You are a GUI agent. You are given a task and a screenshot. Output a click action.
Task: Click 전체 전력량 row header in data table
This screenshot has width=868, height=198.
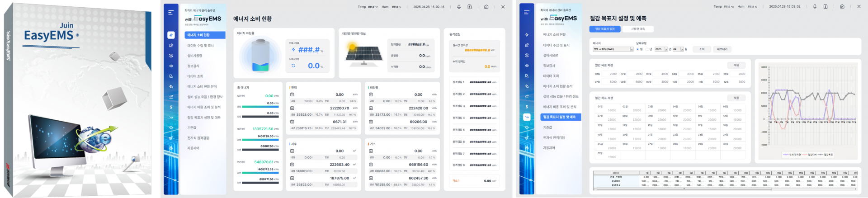pos(616,177)
